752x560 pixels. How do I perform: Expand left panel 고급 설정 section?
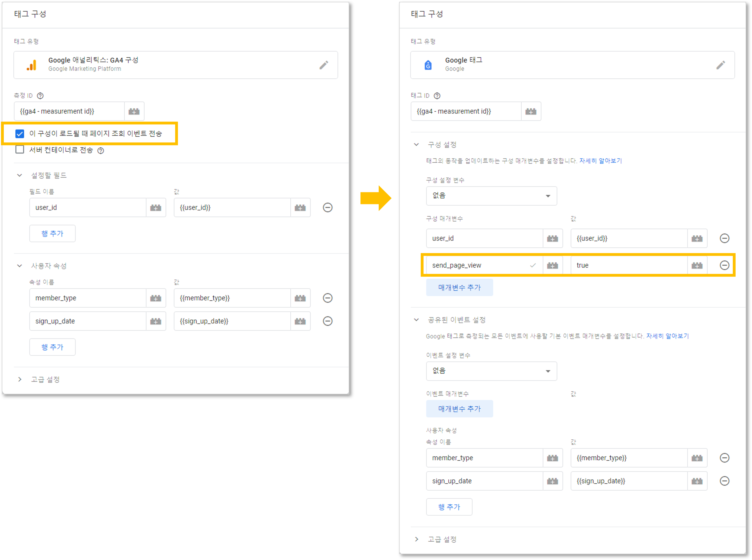pyautogui.click(x=20, y=379)
